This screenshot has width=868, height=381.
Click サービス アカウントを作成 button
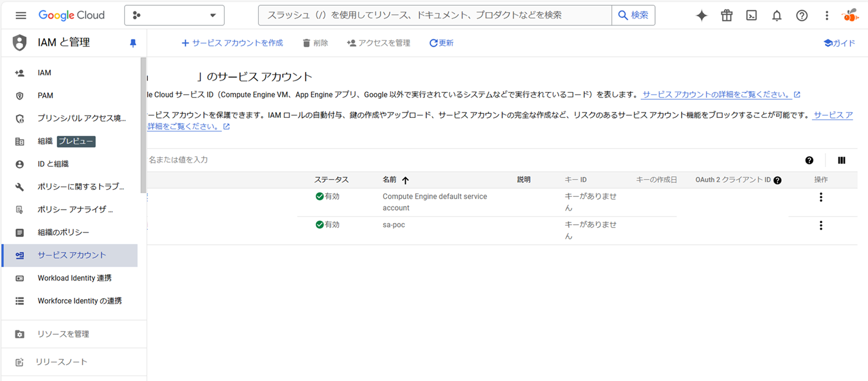point(232,43)
